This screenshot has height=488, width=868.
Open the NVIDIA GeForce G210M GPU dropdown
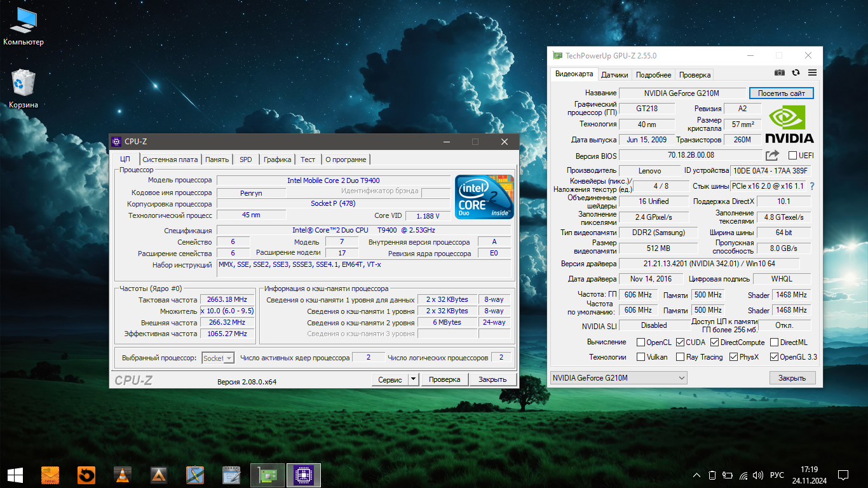(618, 378)
